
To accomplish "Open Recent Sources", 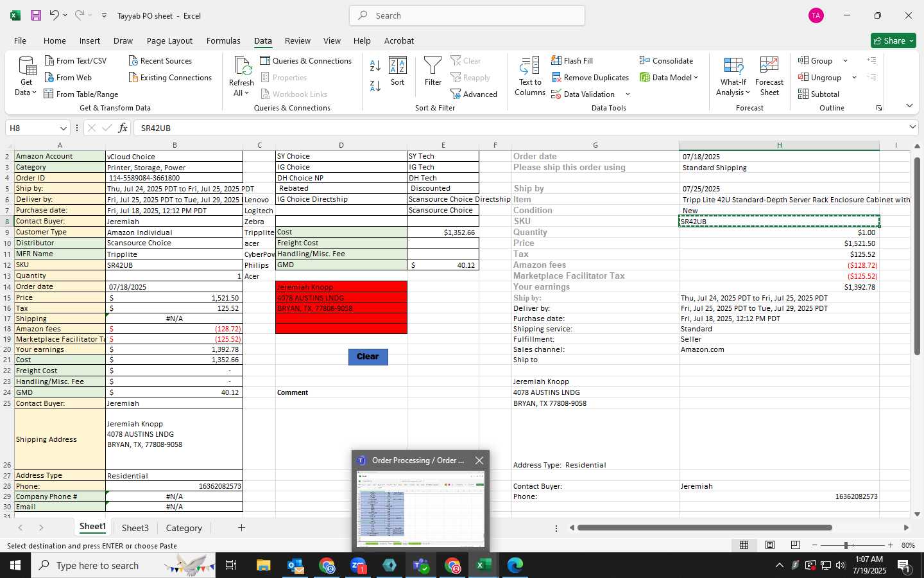I will tap(160, 61).
